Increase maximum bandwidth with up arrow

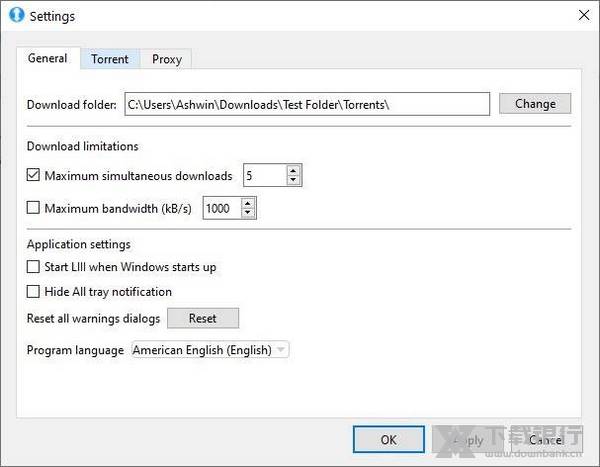tap(248, 203)
